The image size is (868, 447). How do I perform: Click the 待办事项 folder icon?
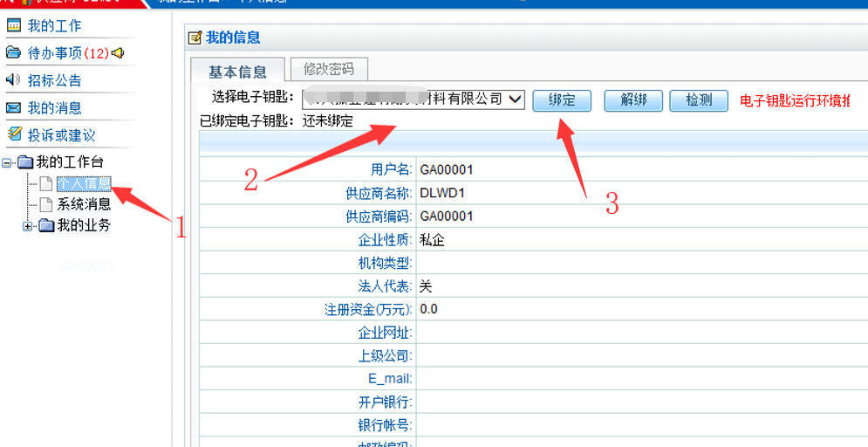[13, 52]
